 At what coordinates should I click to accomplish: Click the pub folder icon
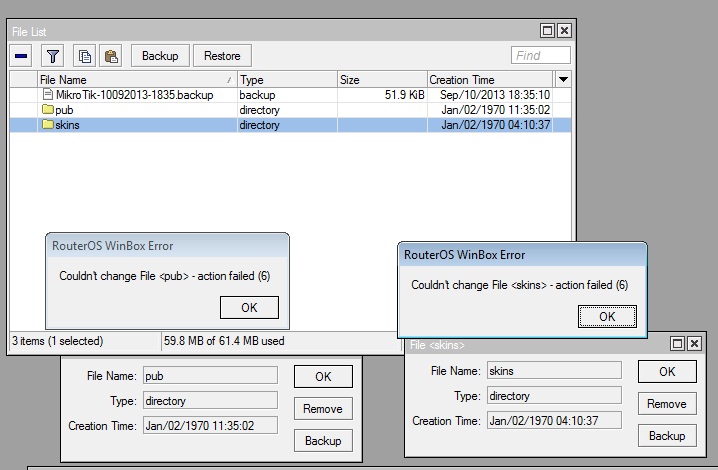pyautogui.click(x=48, y=109)
